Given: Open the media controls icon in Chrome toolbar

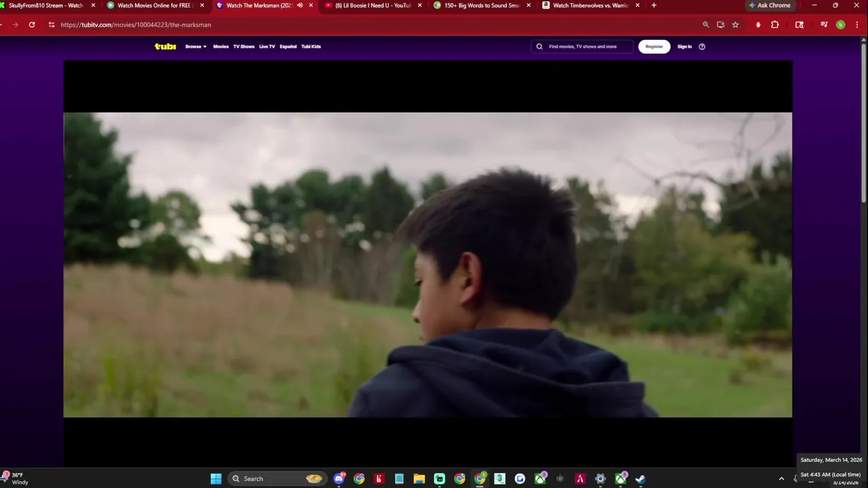Looking at the screenshot, I should [824, 24].
